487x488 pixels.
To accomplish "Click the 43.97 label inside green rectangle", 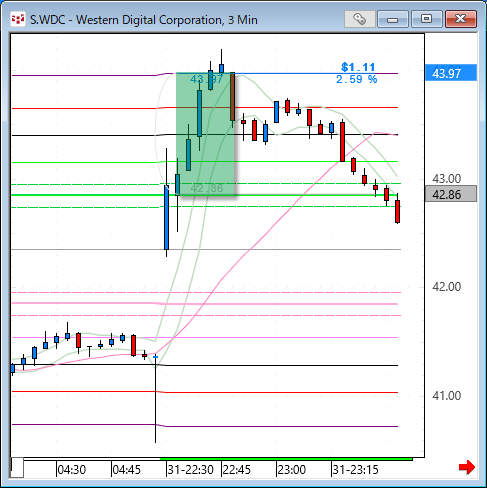I will (x=207, y=79).
